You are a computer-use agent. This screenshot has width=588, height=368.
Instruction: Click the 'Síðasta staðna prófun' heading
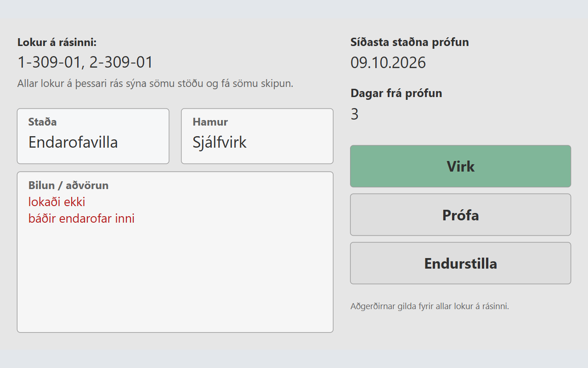[x=410, y=42]
